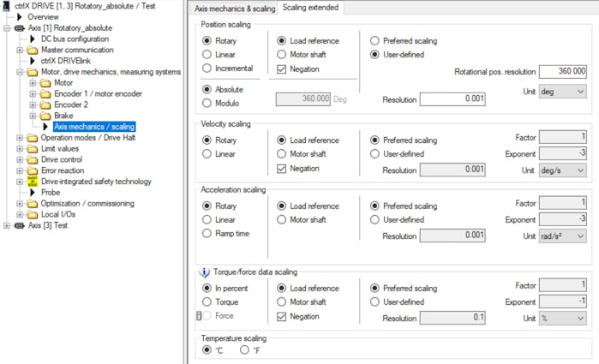Open DC bus configuration in tree

75,39
